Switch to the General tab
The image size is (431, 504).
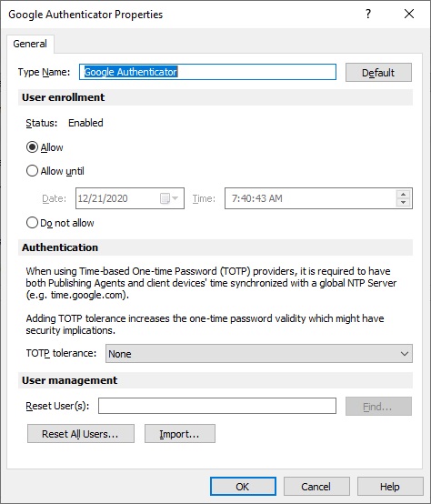(30, 44)
